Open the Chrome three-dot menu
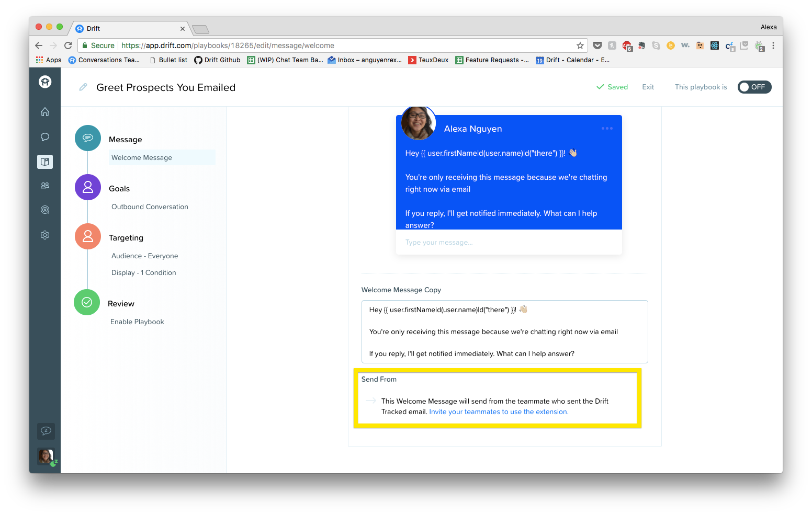 (773, 45)
